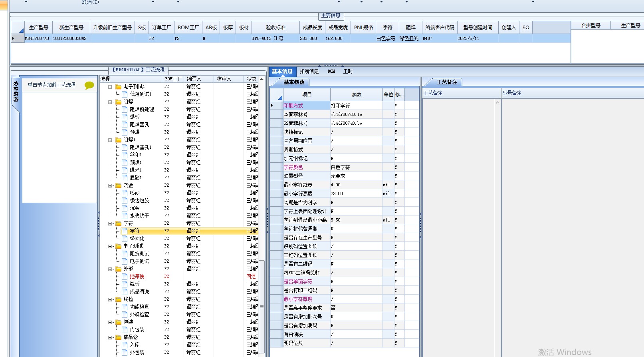The image size is (644, 357).
Task: Click document icon beside red 控深铣
Action: point(125,276)
